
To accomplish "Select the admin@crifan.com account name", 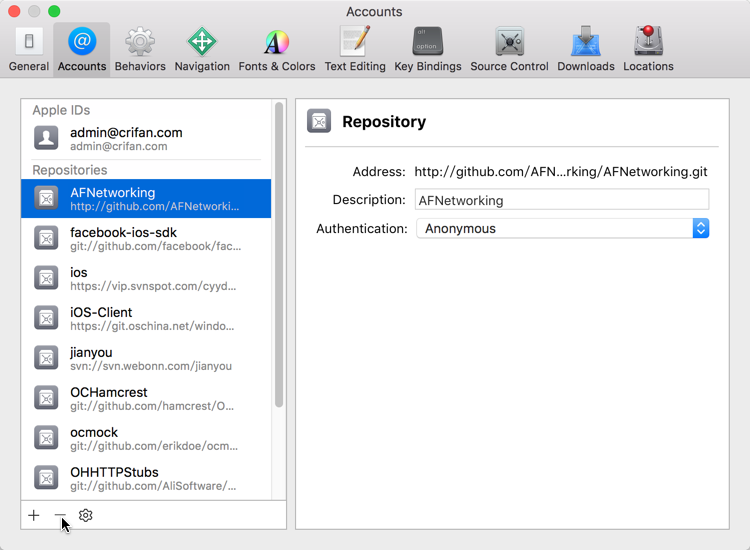I will click(x=126, y=132).
